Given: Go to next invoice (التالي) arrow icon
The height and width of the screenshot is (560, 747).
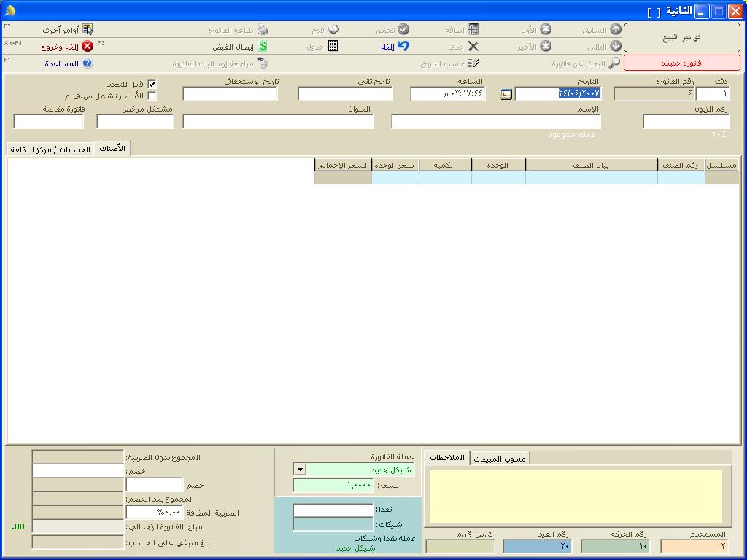Looking at the screenshot, I should [616, 46].
